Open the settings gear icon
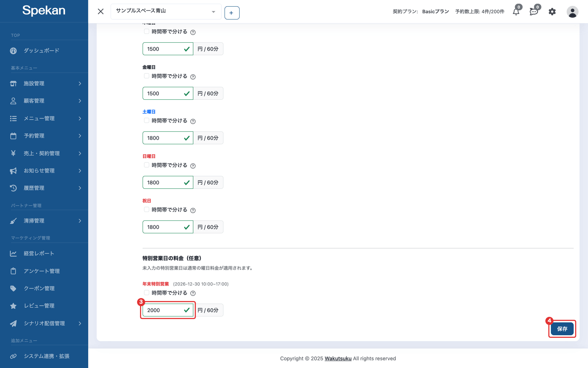 552,12
